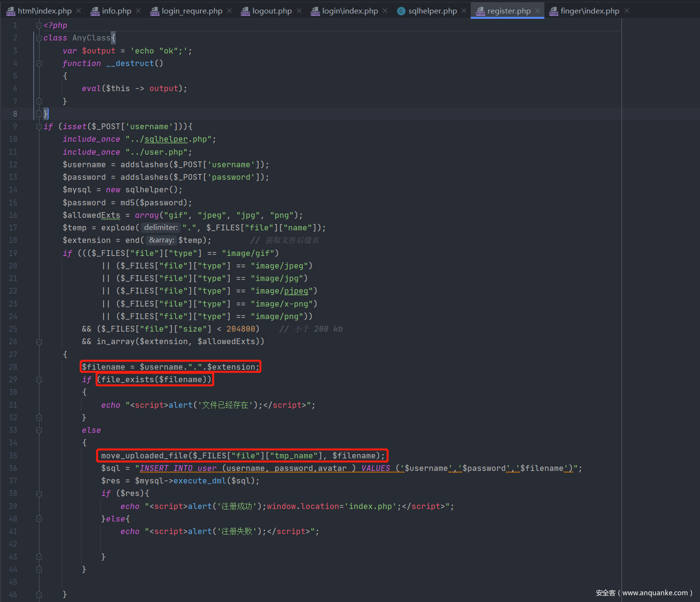
Task: Fold the if ($res) block at line 38
Action: point(39,494)
